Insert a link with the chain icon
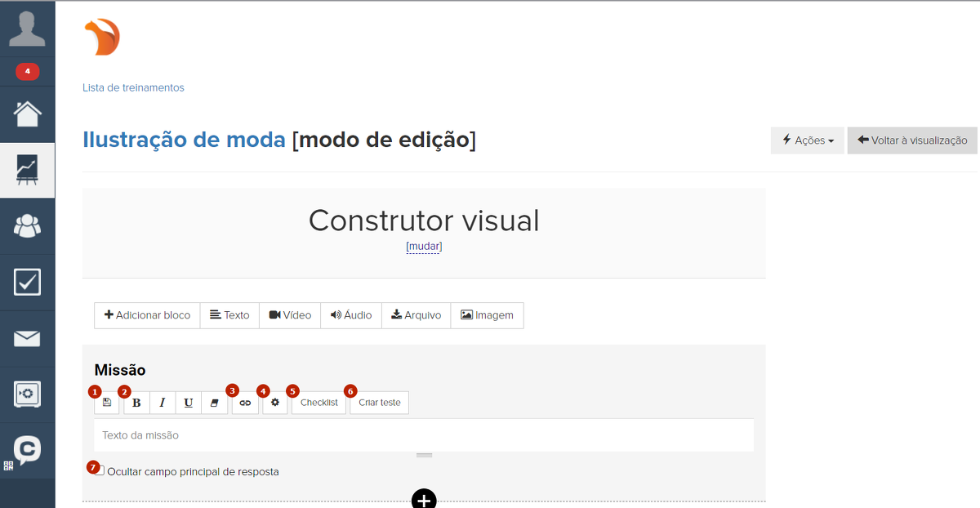 click(245, 403)
